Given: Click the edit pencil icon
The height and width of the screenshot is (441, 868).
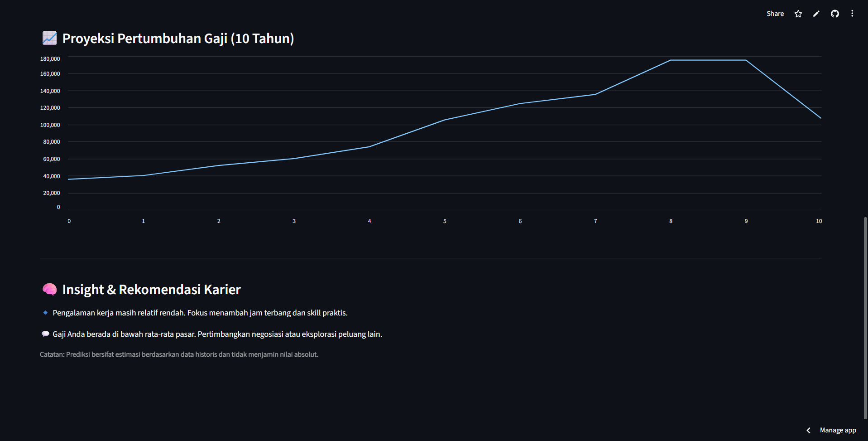Looking at the screenshot, I should tap(816, 14).
